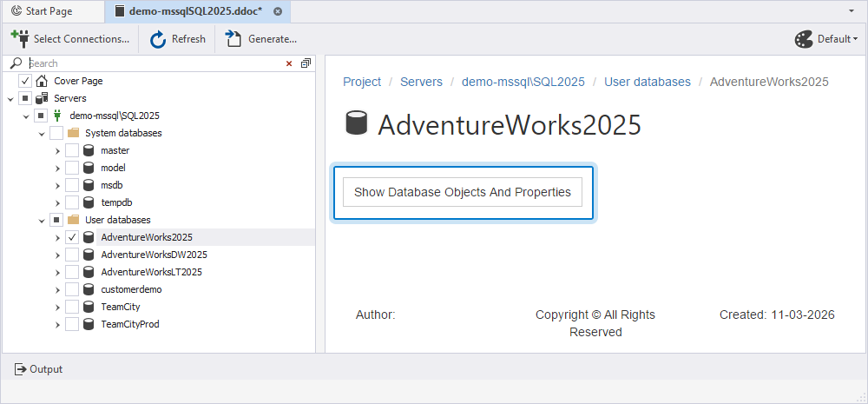
Task: Close the demo-mssqlSQL2025.ddoc tab
Action: point(278,11)
